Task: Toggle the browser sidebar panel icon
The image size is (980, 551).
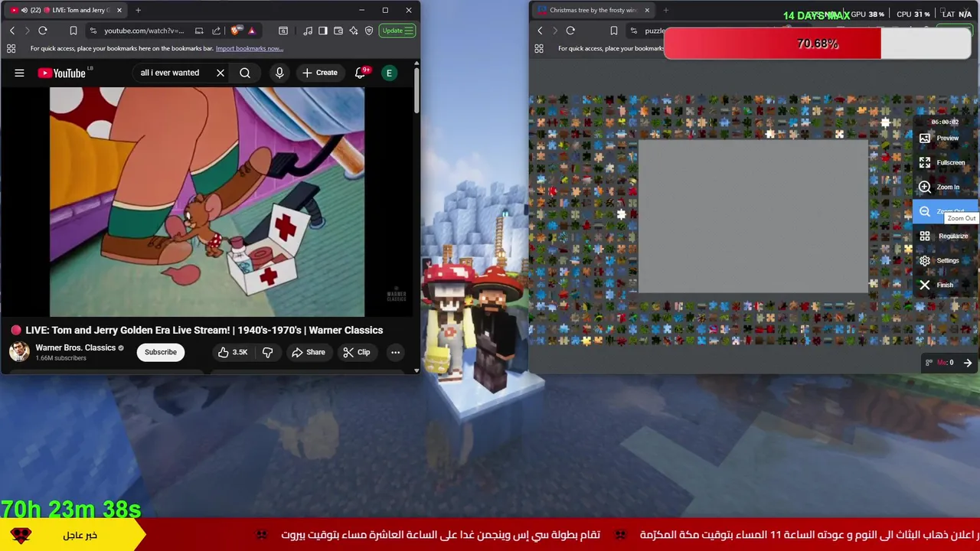Action: [323, 31]
